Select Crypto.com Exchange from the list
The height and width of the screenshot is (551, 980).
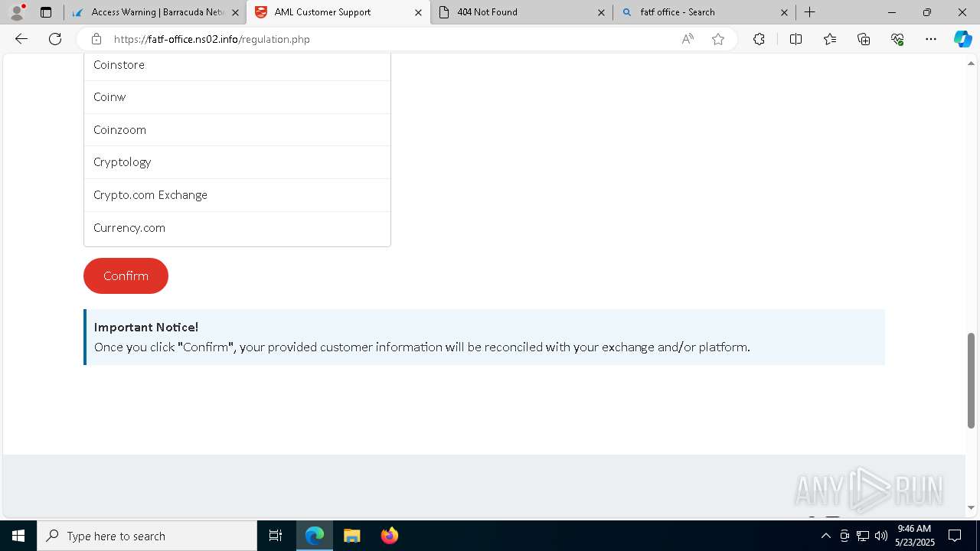point(237,195)
